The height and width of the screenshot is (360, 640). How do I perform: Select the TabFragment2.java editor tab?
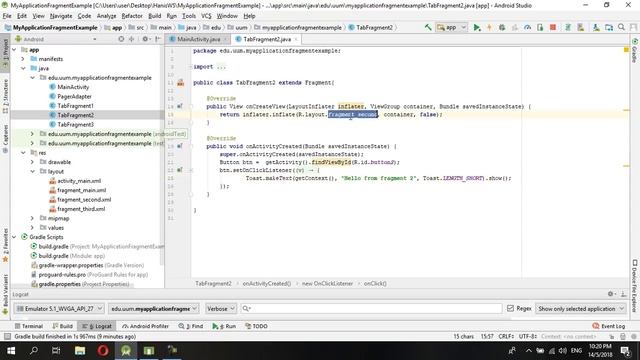(x=267, y=39)
